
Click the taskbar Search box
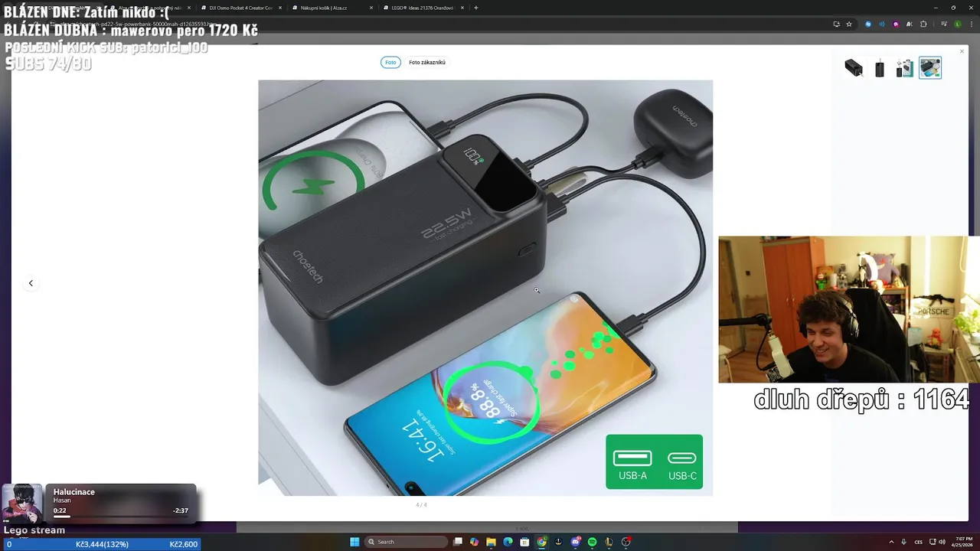pyautogui.click(x=404, y=542)
